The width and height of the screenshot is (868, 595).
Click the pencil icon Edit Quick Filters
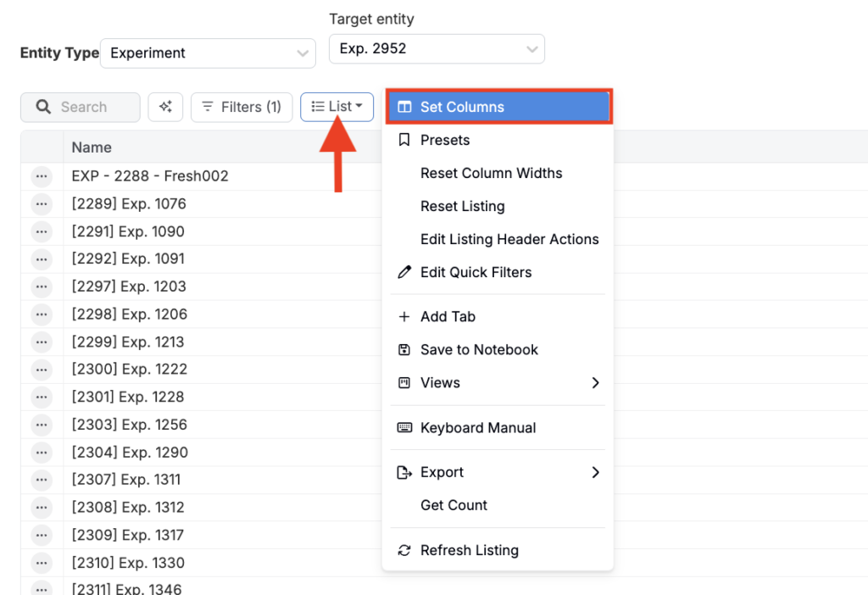pyautogui.click(x=475, y=272)
